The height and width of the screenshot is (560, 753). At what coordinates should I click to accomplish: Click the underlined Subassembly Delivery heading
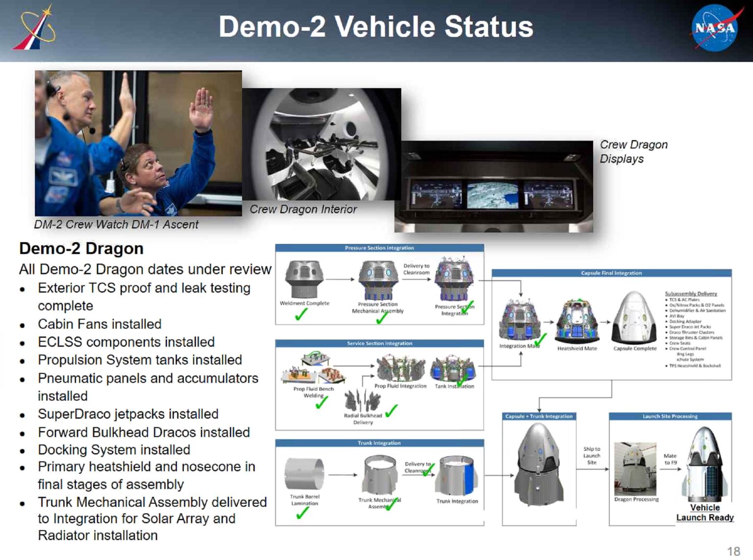691,293
